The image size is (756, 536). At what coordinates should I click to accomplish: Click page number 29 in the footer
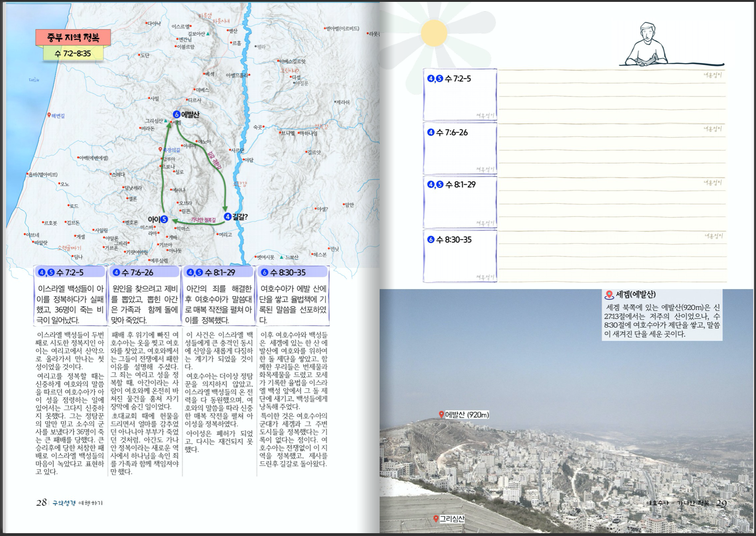tap(721, 503)
